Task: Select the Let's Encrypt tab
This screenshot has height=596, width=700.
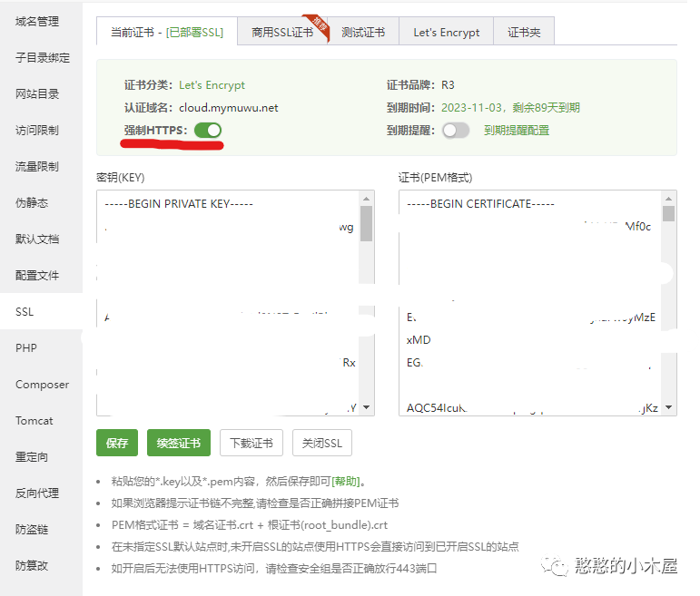Action: pyautogui.click(x=446, y=32)
